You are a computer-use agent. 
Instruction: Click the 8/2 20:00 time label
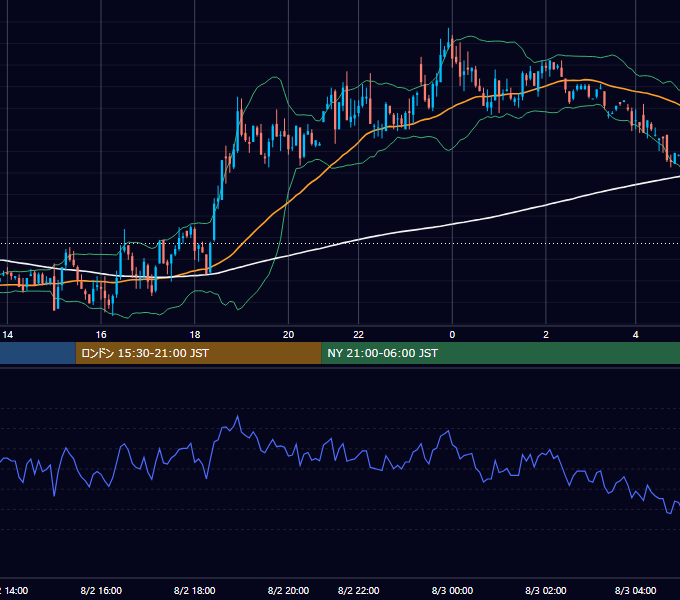288,590
